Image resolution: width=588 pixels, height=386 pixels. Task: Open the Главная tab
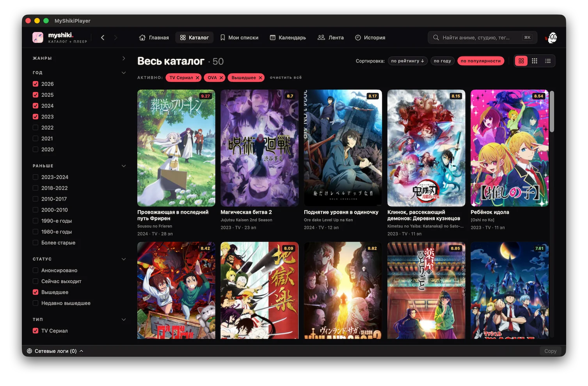click(x=154, y=37)
